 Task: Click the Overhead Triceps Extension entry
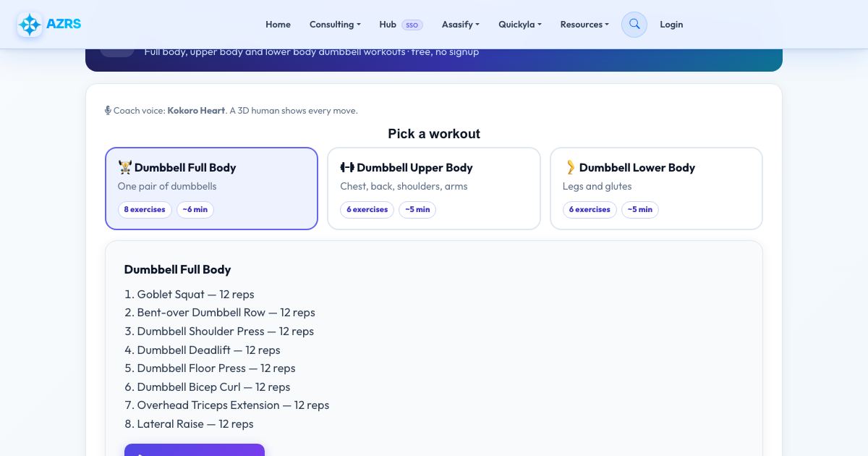point(233,405)
